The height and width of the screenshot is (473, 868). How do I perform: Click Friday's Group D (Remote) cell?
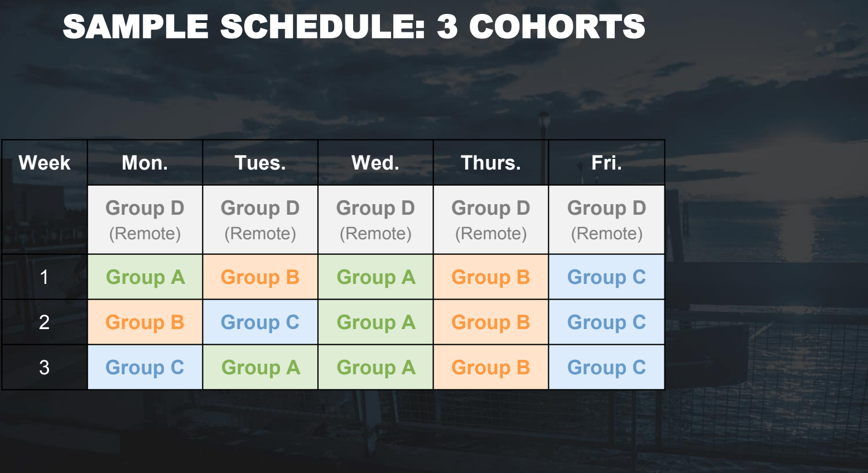[x=607, y=220]
